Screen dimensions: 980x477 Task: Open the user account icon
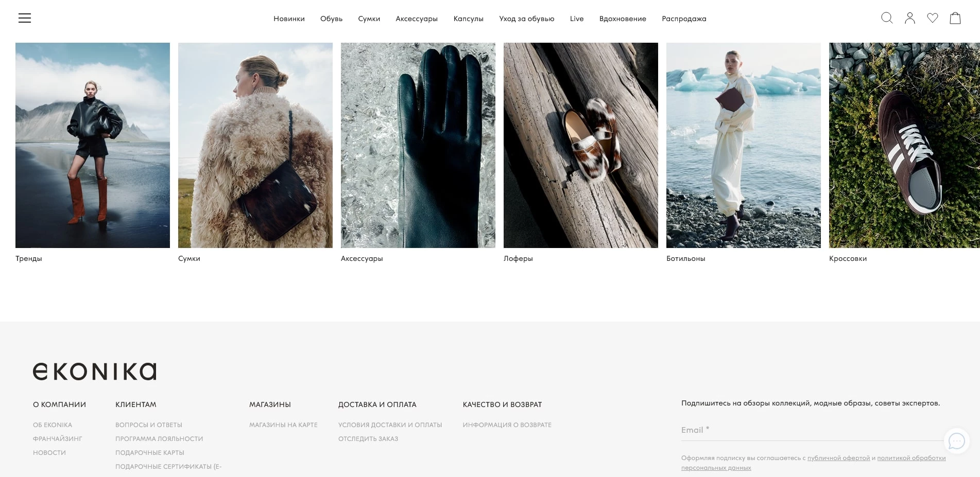909,18
